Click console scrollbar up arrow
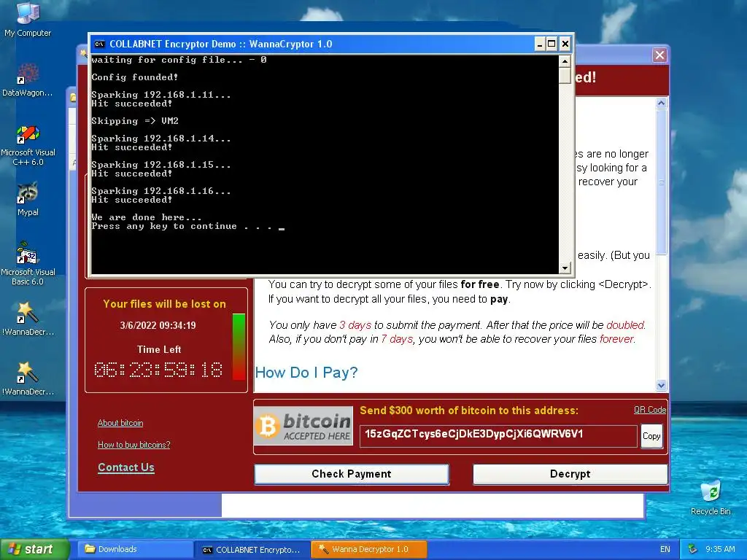 tap(565, 61)
